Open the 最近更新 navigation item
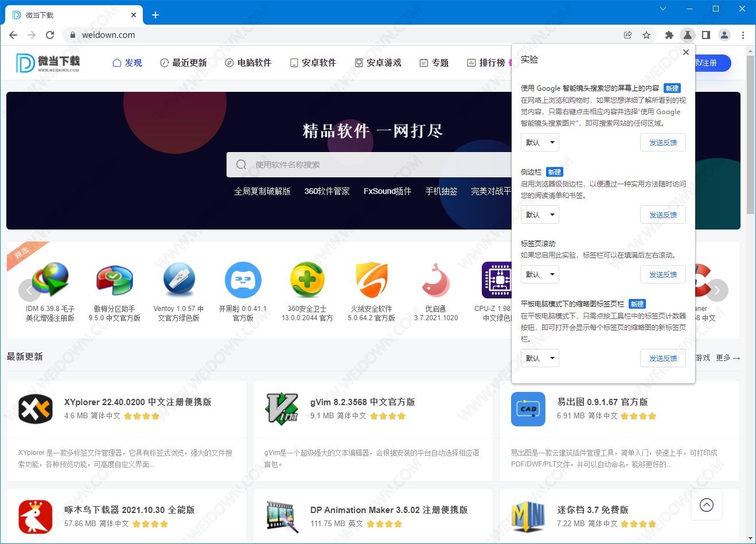 pyautogui.click(x=183, y=63)
